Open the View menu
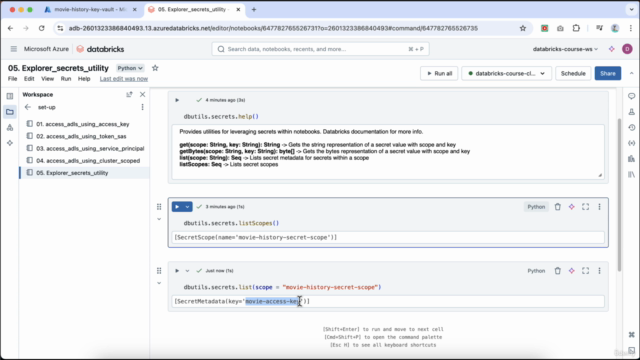This screenshot has height=360, width=640. pyautogui.click(x=47, y=79)
